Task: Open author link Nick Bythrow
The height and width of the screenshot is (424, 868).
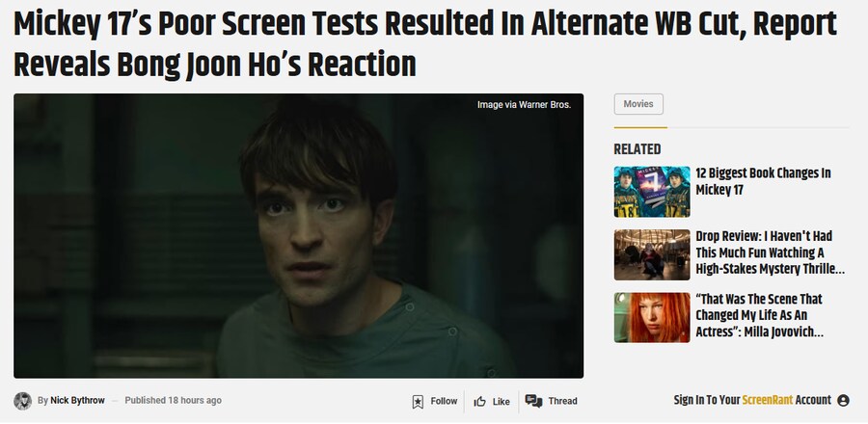Action: pos(77,400)
